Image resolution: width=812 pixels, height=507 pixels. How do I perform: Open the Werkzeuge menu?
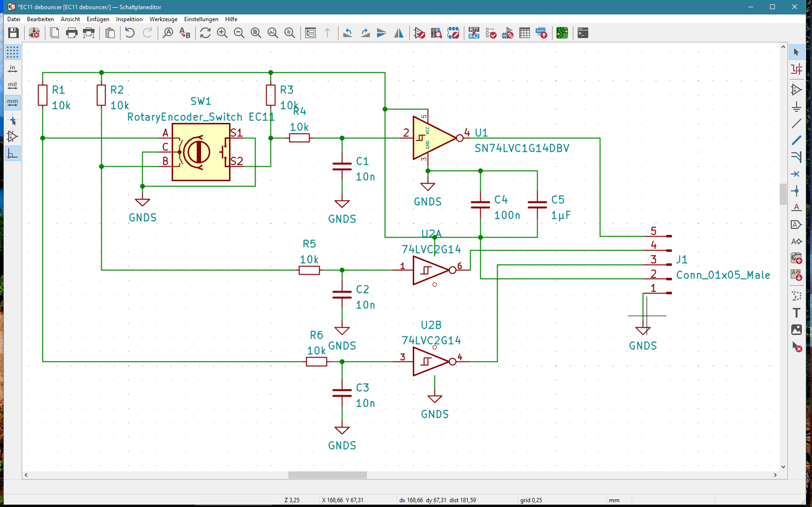[163, 19]
